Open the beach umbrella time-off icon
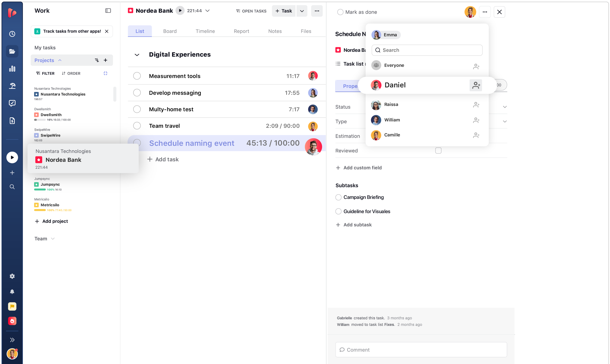 [12, 86]
